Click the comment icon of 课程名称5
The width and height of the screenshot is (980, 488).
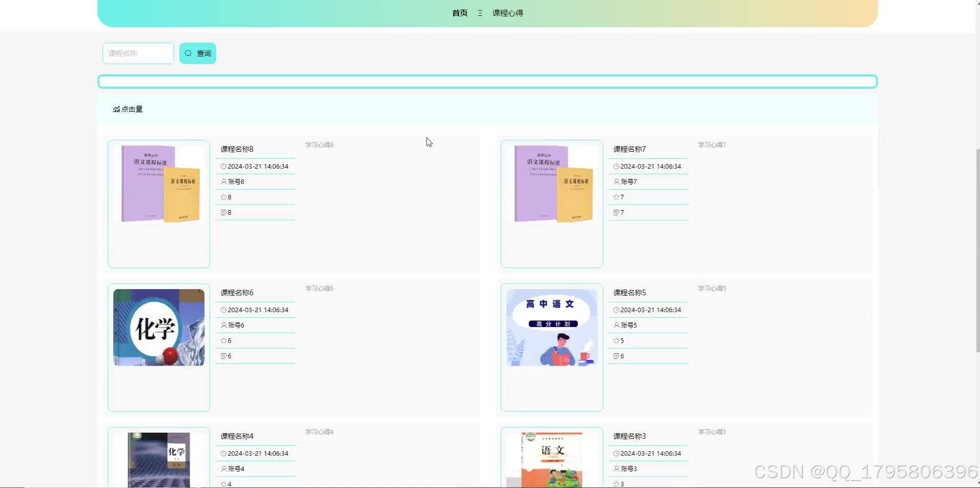click(616, 356)
